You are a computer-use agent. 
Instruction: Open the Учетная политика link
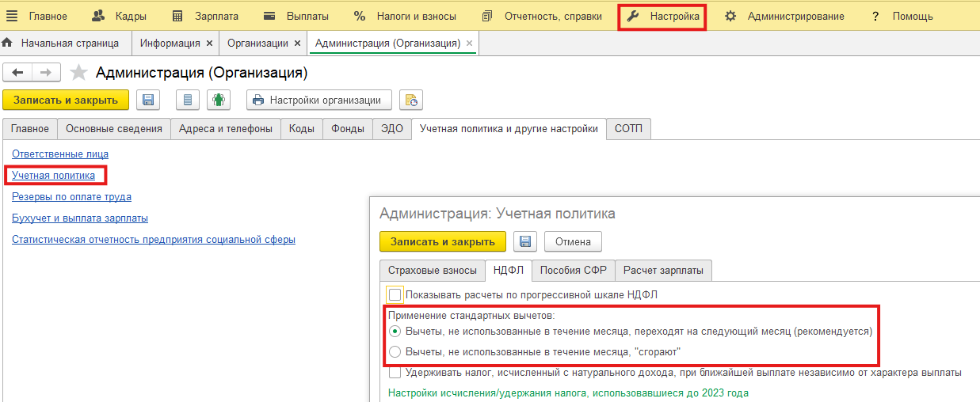(x=53, y=175)
